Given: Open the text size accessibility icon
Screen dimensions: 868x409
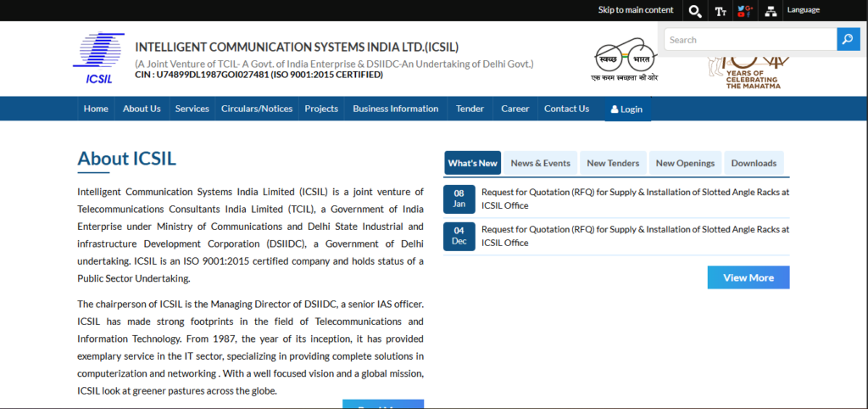Looking at the screenshot, I should 721,11.
